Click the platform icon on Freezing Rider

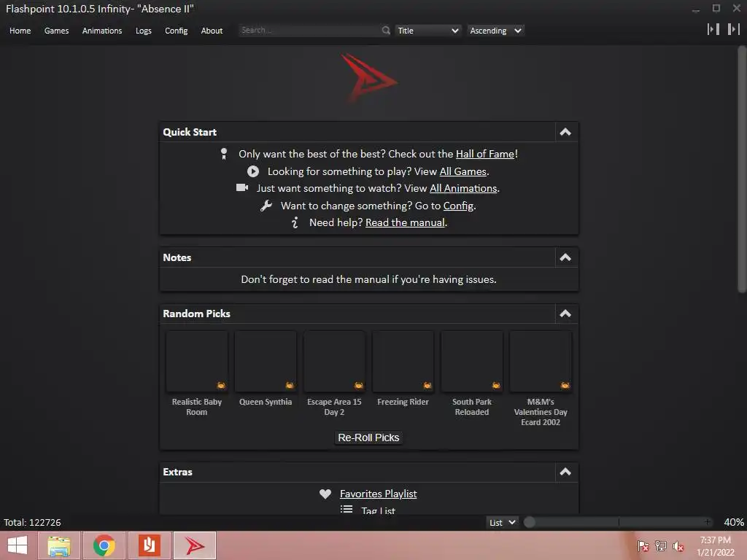[427, 385]
